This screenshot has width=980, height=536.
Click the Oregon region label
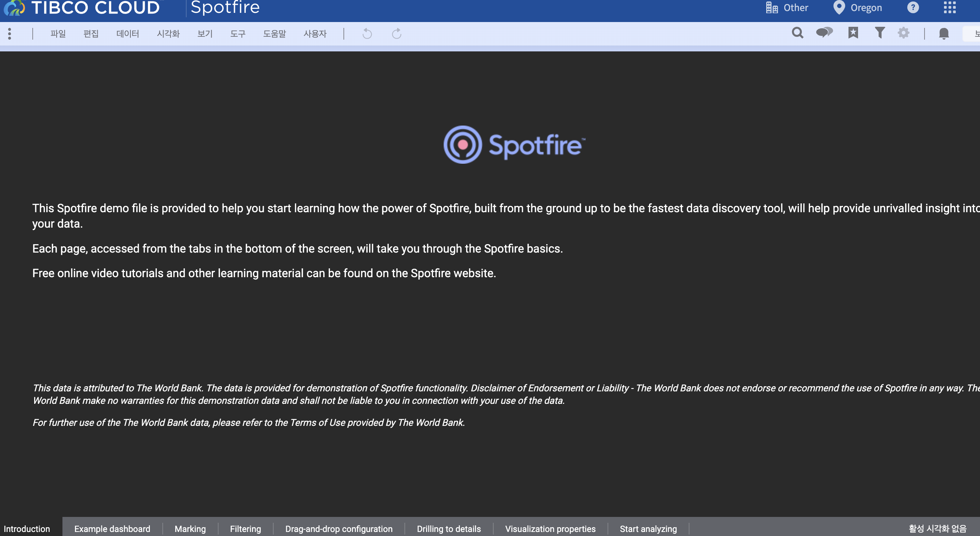click(866, 8)
